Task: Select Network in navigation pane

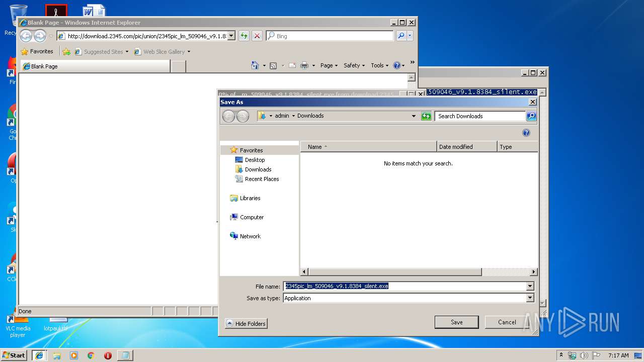Action: [250, 236]
